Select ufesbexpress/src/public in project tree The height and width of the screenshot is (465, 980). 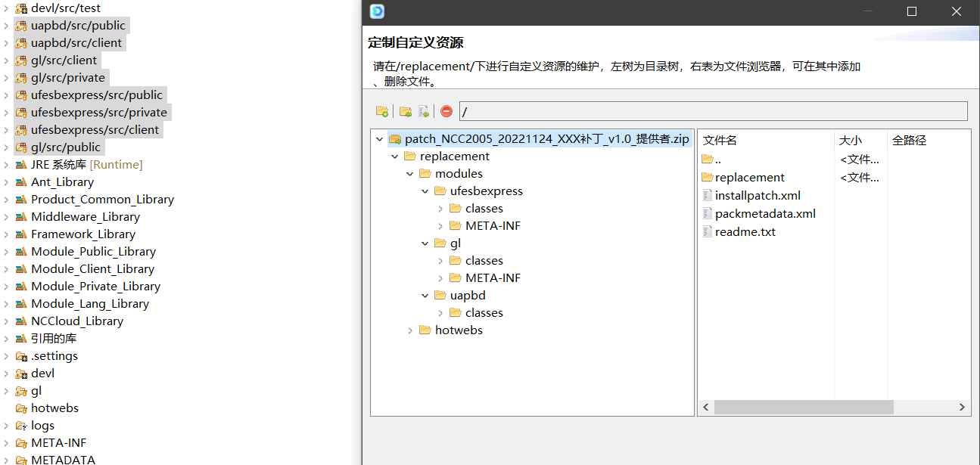[x=97, y=95]
